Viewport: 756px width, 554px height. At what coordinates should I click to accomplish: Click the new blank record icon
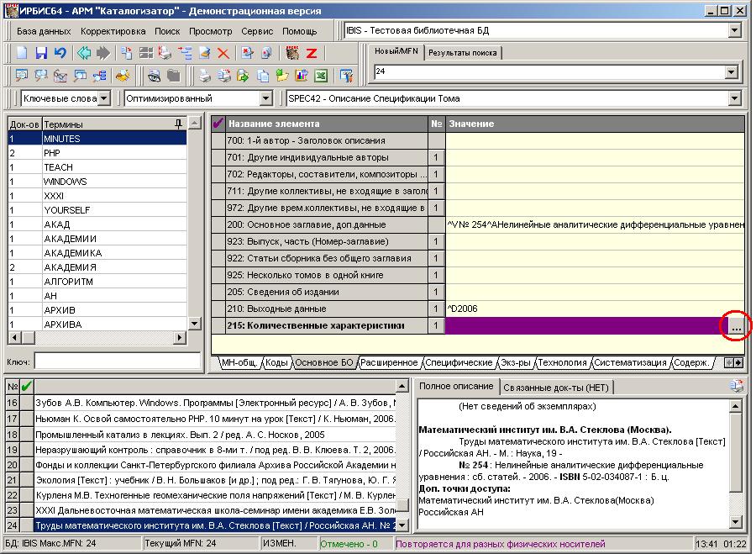tap(22, 53)
